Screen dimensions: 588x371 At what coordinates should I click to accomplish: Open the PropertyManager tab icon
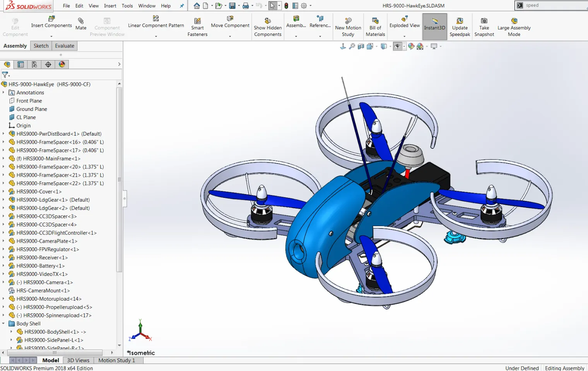tap(21, 65)
